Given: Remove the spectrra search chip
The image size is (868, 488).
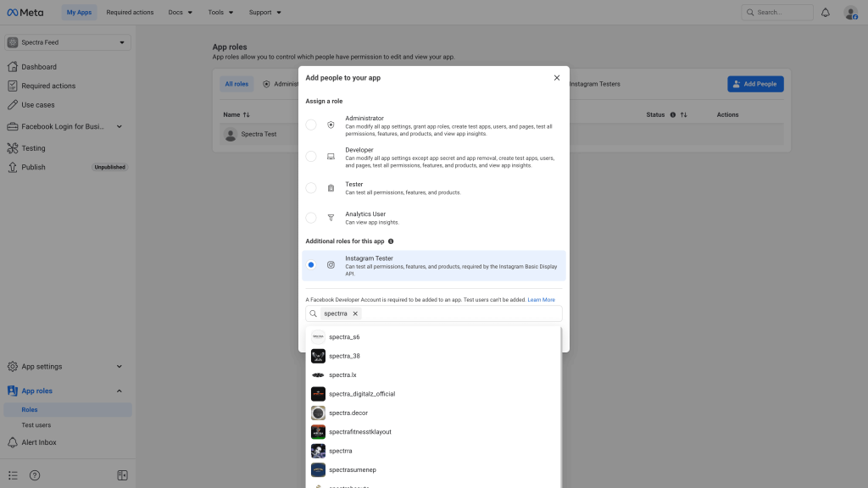Looking at the screenshot, I should [x=355, y=313].
